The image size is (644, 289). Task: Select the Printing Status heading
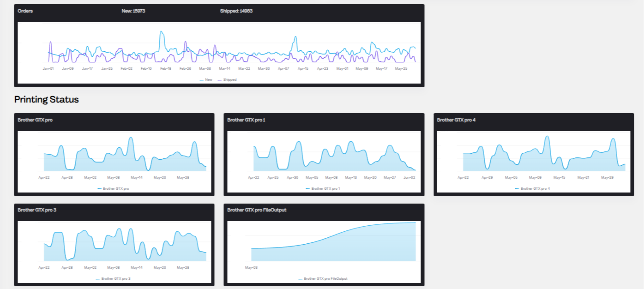coord(47,99)
